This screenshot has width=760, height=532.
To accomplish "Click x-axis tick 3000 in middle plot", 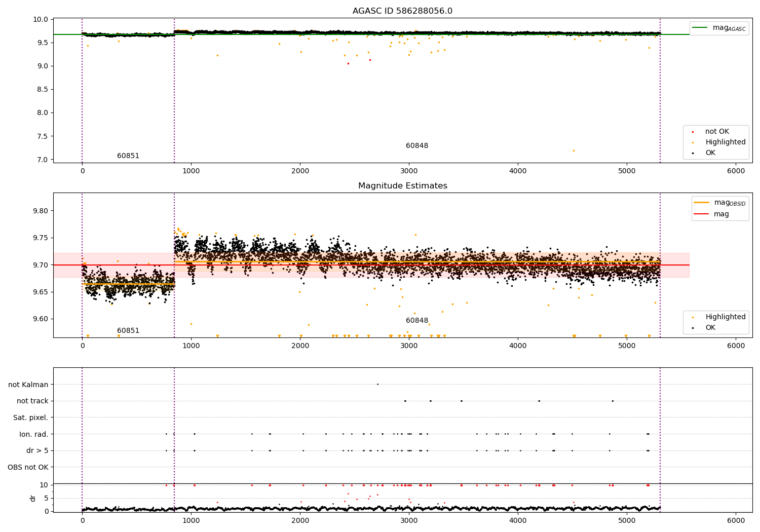I will click(x=409, y=346).
